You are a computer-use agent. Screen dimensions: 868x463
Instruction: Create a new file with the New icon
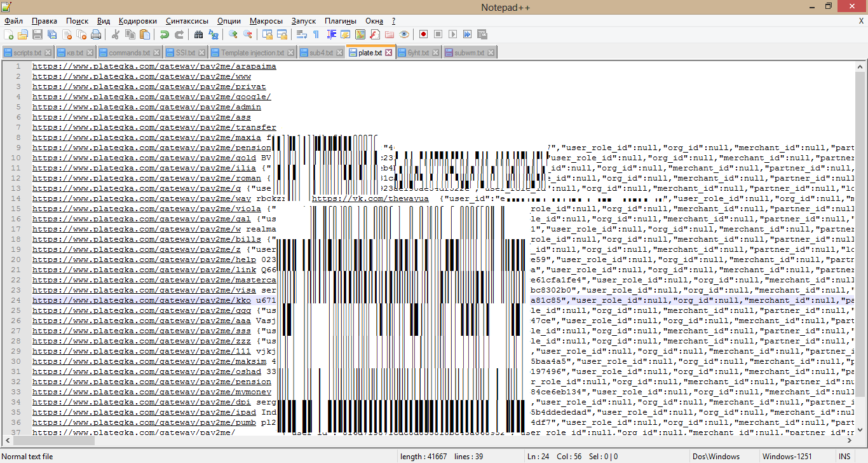8,34
